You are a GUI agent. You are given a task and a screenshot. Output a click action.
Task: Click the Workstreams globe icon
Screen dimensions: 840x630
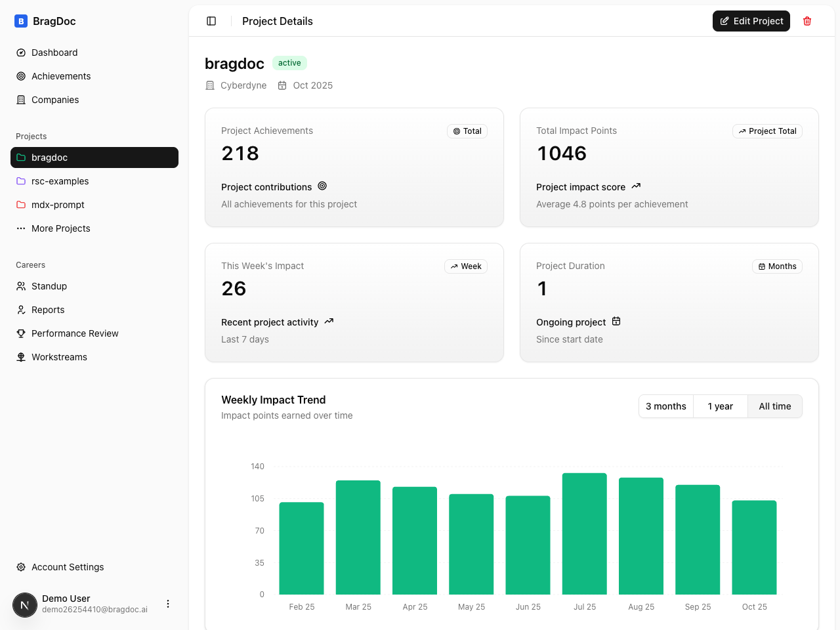point(22,357)
